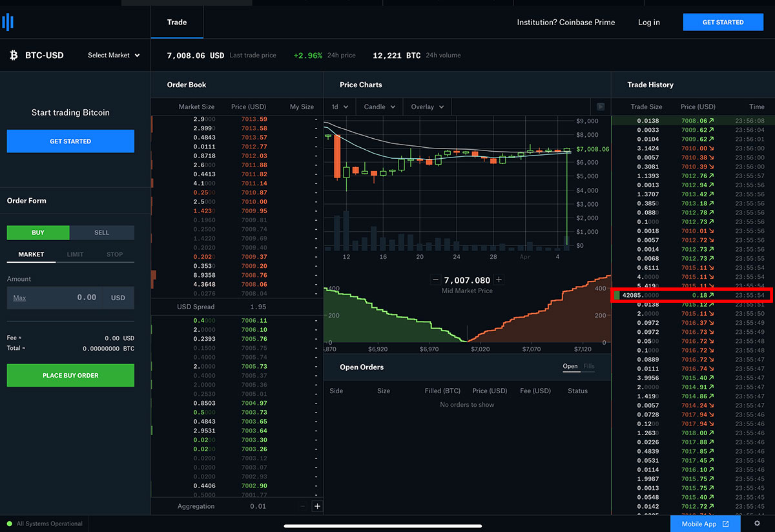Open the Trade tab
775x532 pixels.
tap(177, 22)
